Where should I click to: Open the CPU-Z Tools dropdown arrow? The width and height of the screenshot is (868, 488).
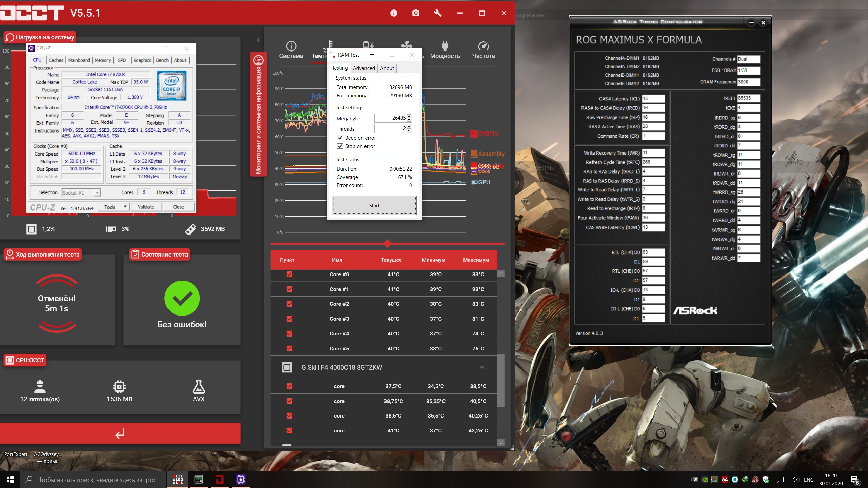(125, 207)
